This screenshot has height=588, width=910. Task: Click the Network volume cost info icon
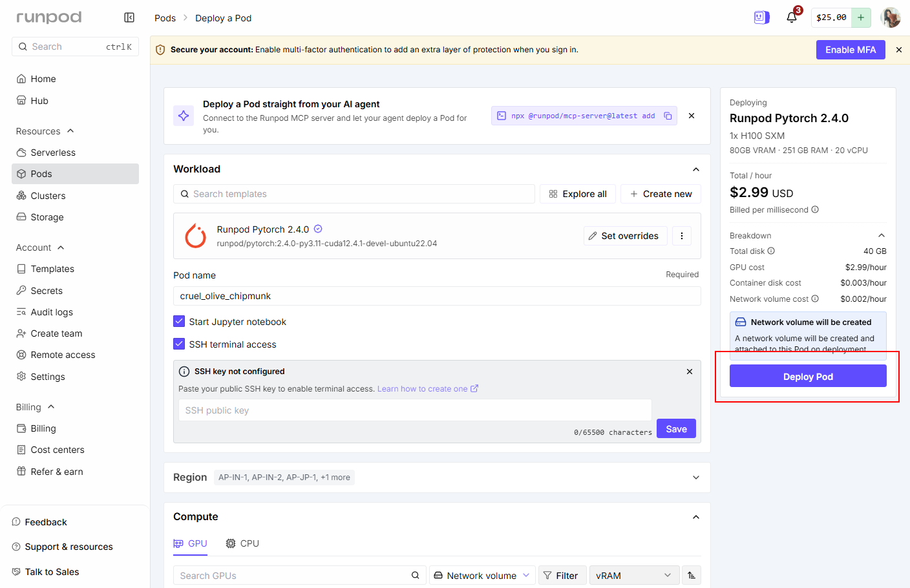815,299
